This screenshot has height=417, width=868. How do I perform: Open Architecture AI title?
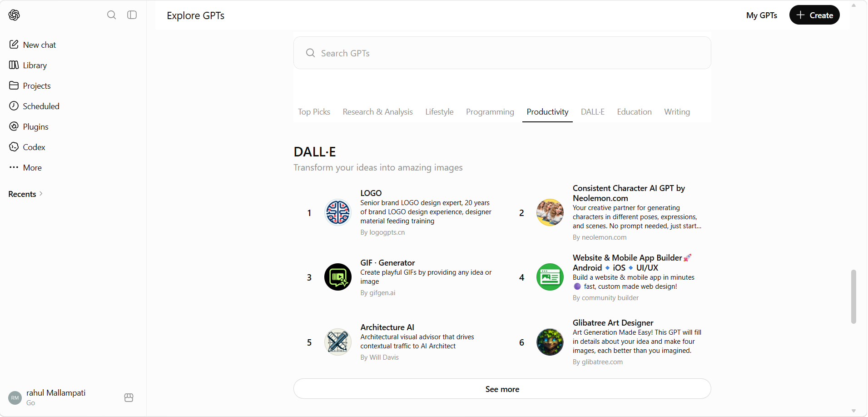click(x=387, y=327)
